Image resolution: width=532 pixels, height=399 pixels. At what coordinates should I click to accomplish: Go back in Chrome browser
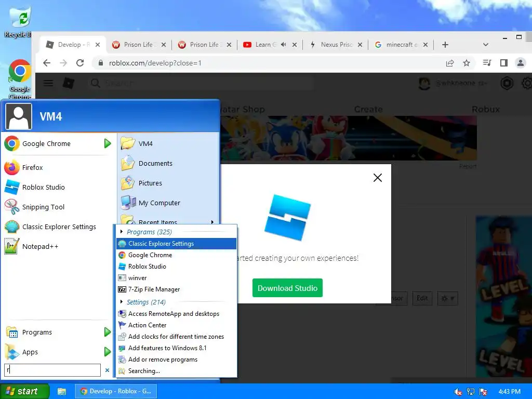click(x=47, y=63)
